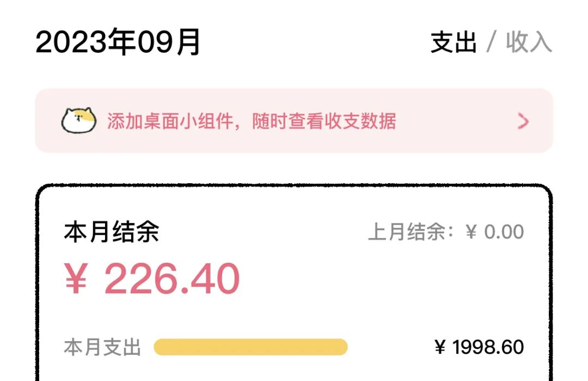Open the 2023年09月 month picker
The height and width of the screenshot is (381, 588).
(x=118, y=42)
